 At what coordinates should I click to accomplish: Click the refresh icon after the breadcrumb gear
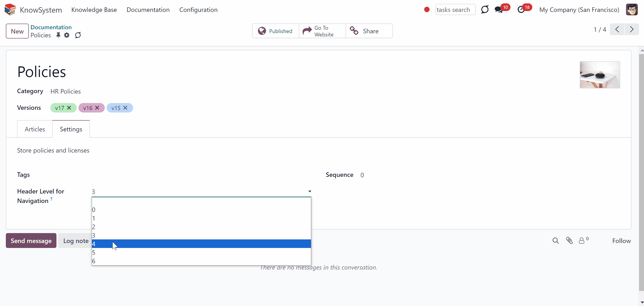(78, 35)
